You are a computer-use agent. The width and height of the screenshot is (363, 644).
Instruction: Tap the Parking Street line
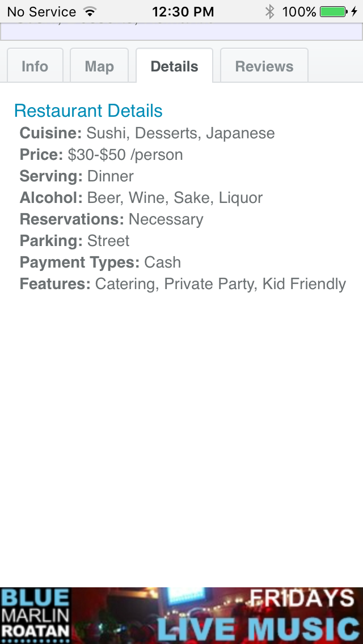(x=74, y=241)
